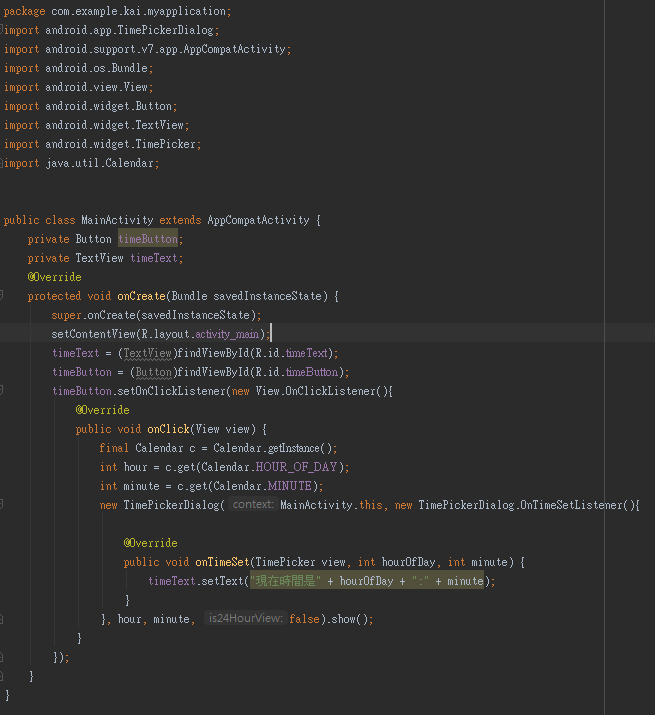Click the onTimeSet method name

pos(222,562)
